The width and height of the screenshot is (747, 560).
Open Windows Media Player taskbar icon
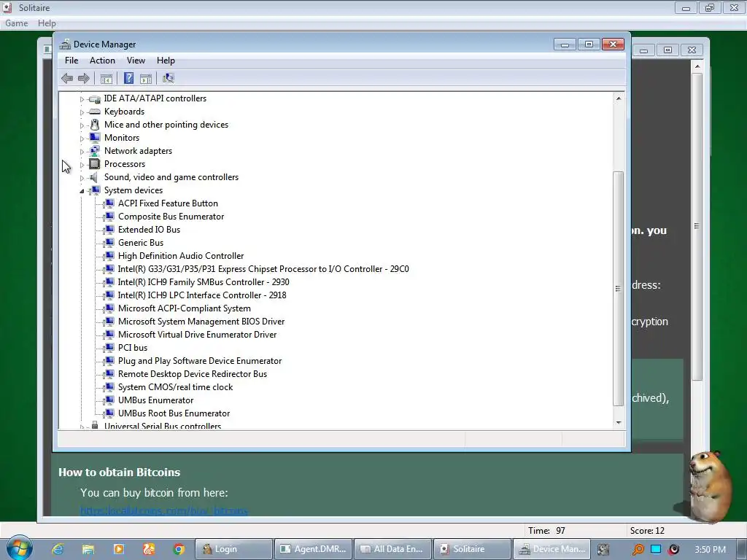coord(119,549)
